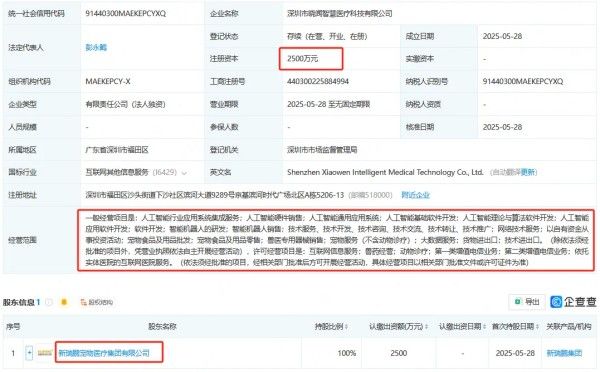The width and height of the screenshot is (600, 372).
Task: Click the 股东信息 section heading
Action: point(19,302)
